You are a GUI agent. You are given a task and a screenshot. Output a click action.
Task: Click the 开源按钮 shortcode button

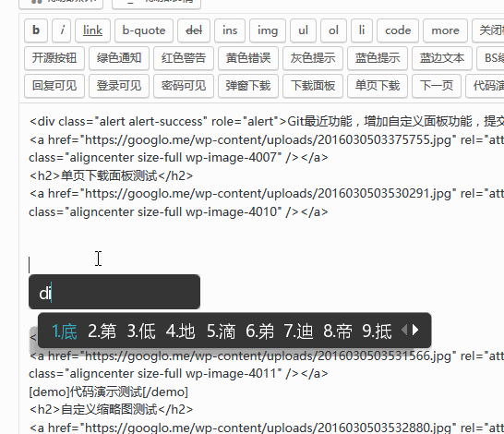(x=54, y=58)
